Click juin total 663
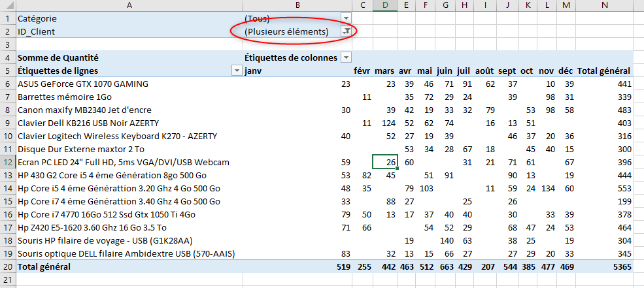The height and width of the screenshot is (288, 644). coord(447,266)
